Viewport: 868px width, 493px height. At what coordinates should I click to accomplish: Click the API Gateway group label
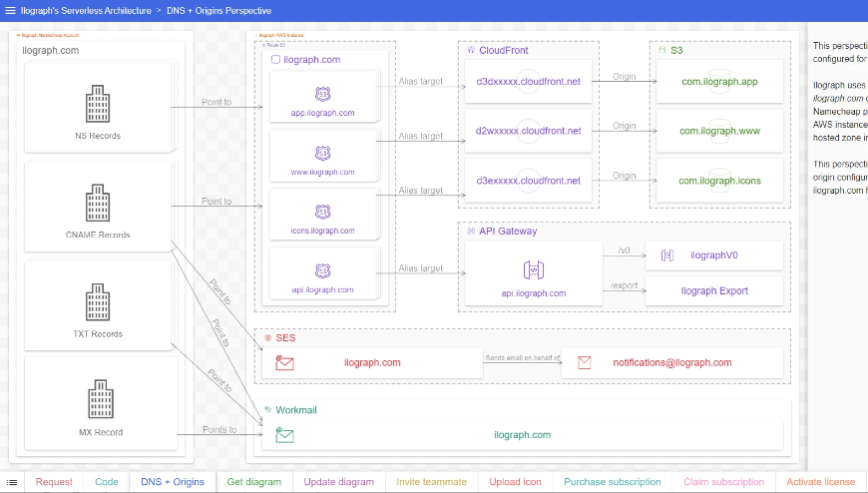[508, 231]
